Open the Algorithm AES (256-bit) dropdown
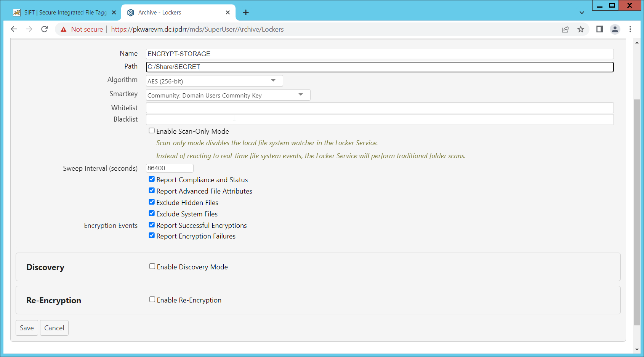This screenshot has height=357, width=644. [x=214, y=81]
